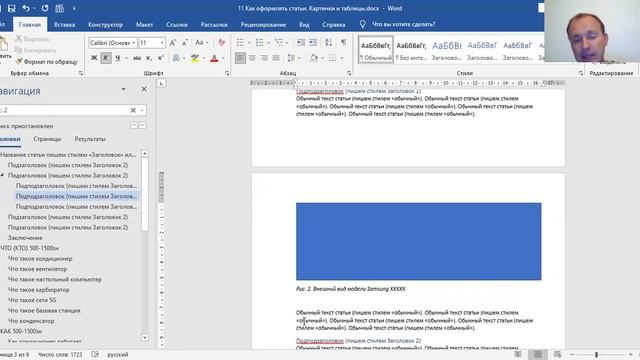Screen dimensions: 640x360
Task: Click Copy (Копировать) command
Action: point(35,50)
